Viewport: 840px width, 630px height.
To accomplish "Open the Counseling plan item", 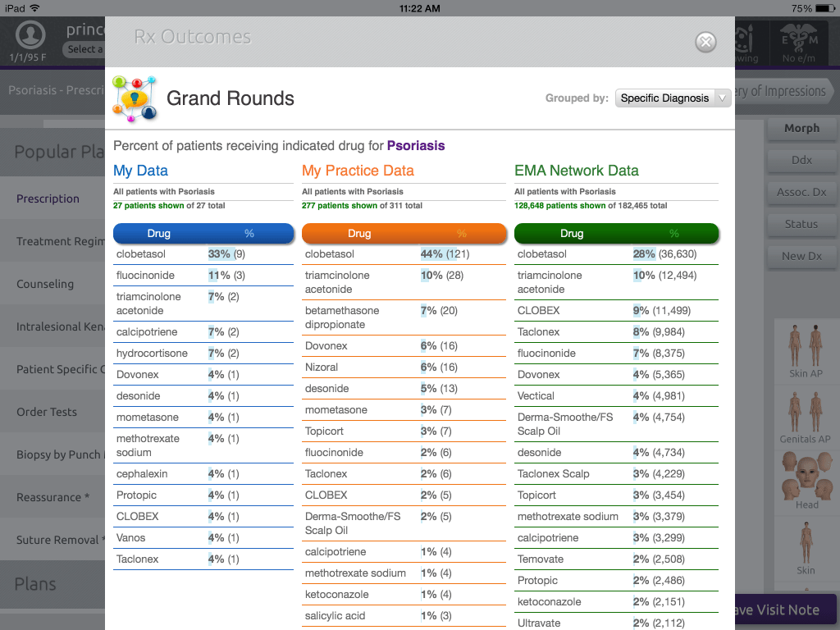I will (x=52, y=284).
